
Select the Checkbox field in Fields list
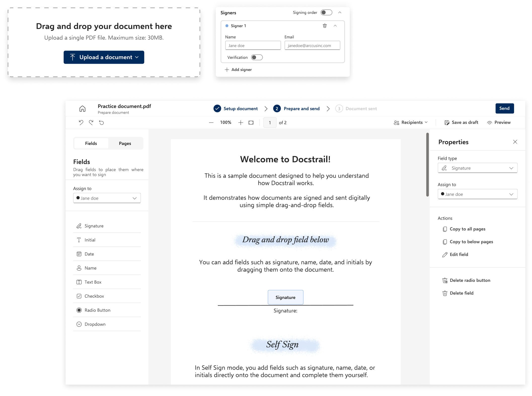[x=107, y=296]
